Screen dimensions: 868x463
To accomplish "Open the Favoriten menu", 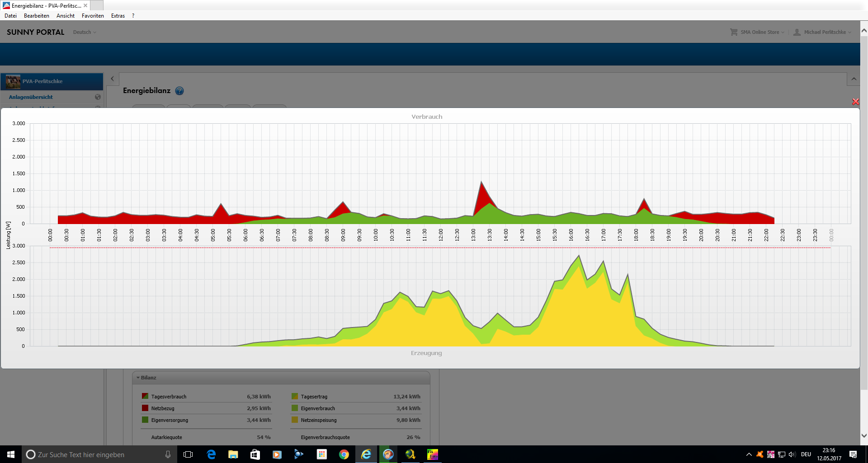I will point(93,16).
